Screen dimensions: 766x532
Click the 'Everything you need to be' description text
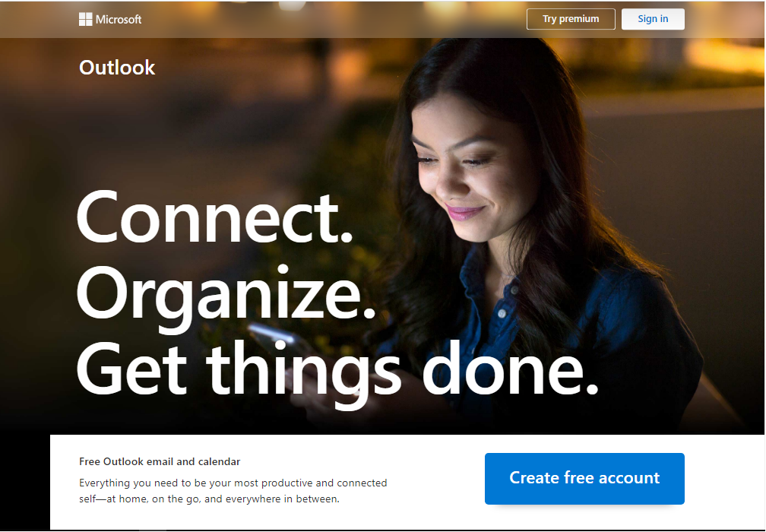pyautogui.click(x=233, y=490)
